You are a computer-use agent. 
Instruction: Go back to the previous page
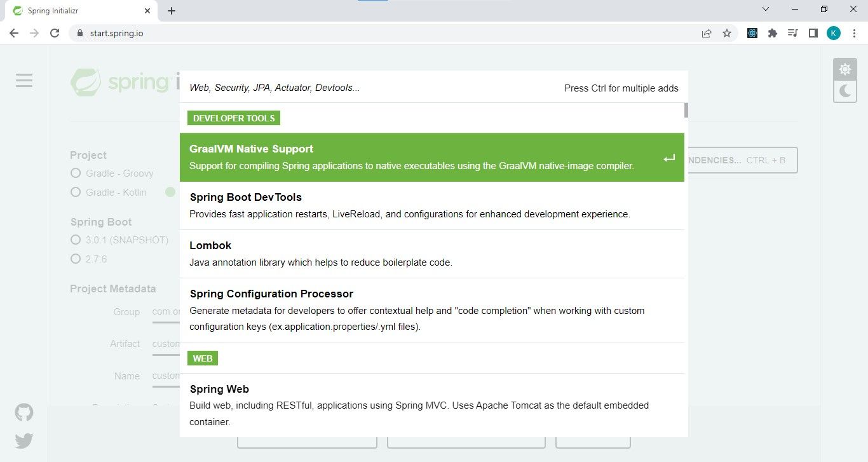[x=14, y=33]
